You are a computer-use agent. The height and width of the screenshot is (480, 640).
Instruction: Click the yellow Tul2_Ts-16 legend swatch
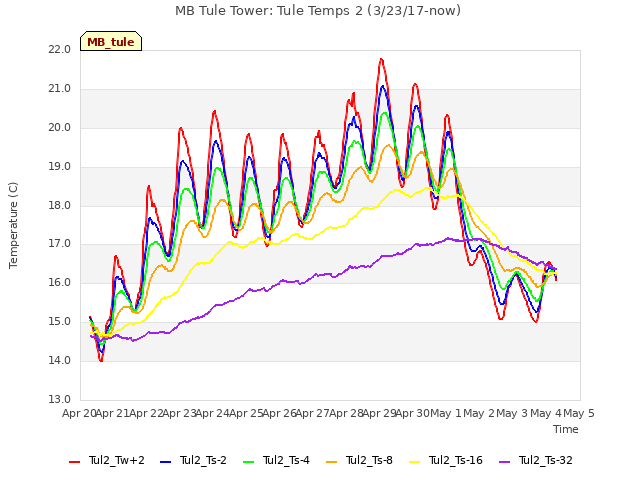pos(414,462)
